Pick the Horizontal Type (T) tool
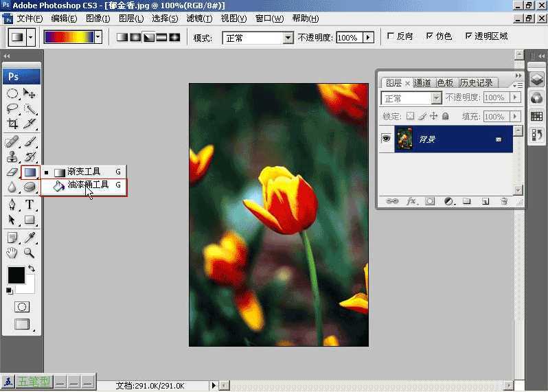 click(30, 205)
